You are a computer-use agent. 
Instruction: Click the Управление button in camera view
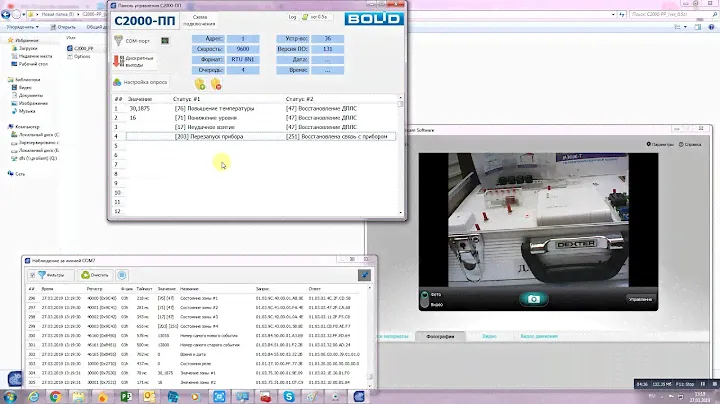click(640, 299)
